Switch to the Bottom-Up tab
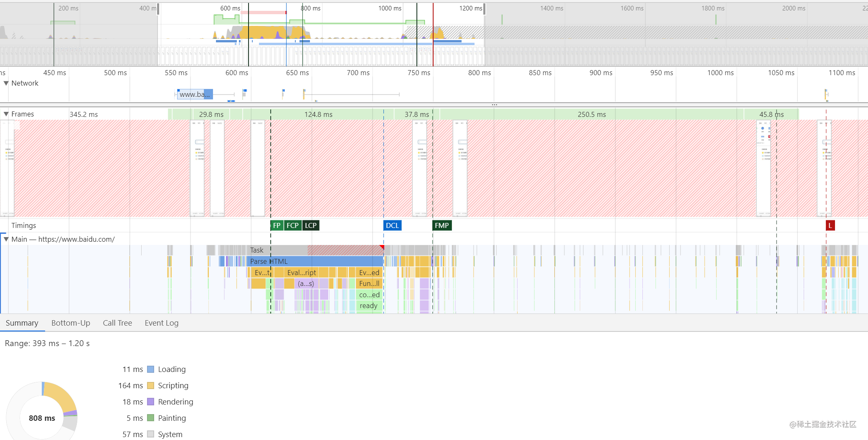 [71, 323]
